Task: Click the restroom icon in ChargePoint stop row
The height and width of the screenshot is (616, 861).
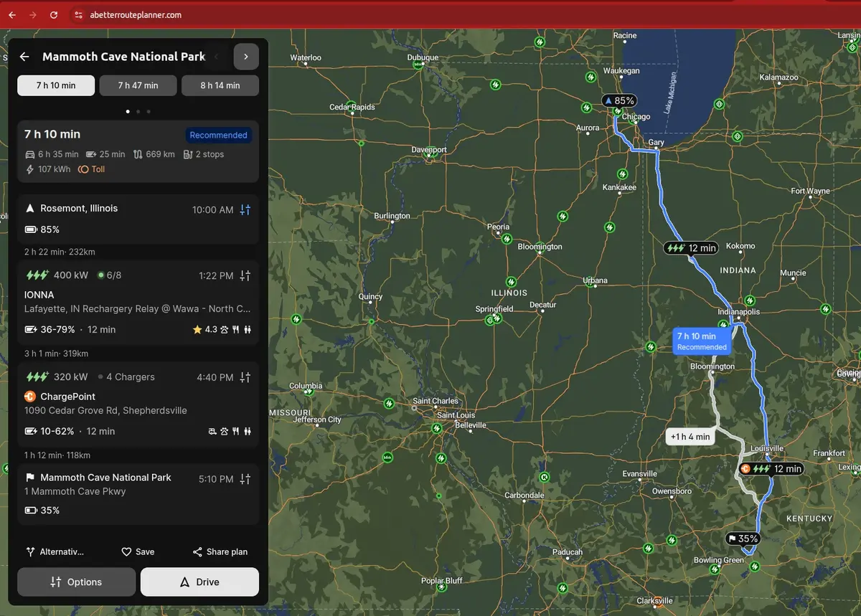Action: click(x=247, y=432)
